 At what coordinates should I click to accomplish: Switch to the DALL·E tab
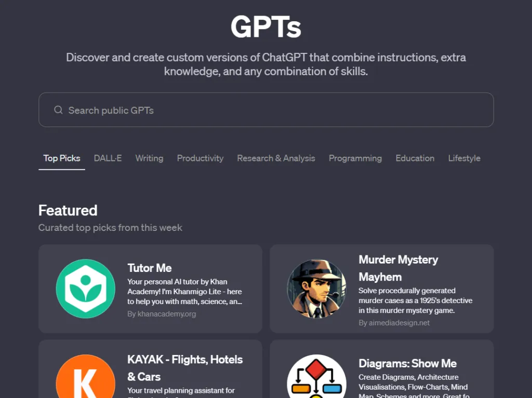108,158
